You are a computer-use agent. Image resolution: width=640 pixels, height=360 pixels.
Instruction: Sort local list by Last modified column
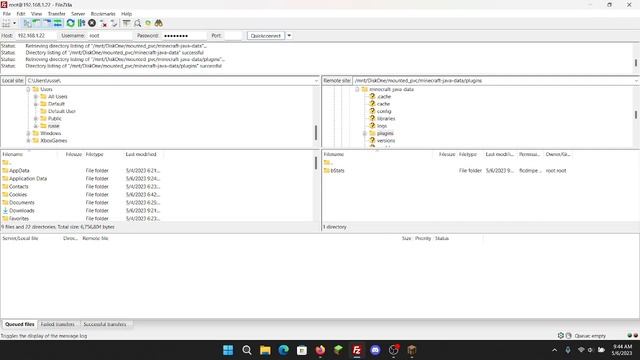point(141,154)
